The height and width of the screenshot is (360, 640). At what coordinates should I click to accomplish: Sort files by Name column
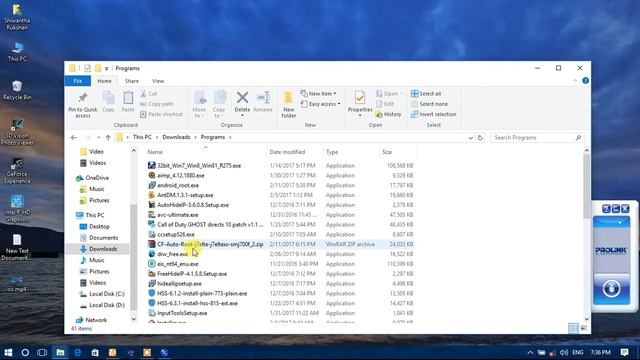(205, 152)
